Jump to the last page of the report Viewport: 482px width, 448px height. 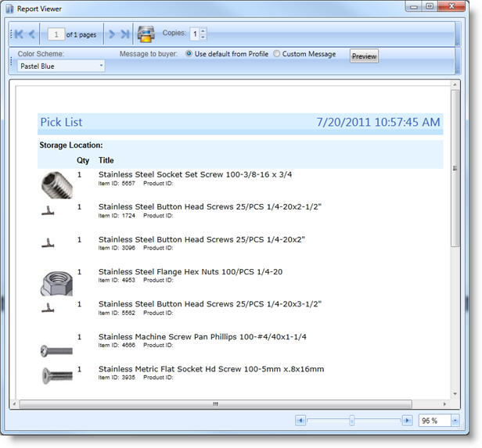[x=125, y=34]
